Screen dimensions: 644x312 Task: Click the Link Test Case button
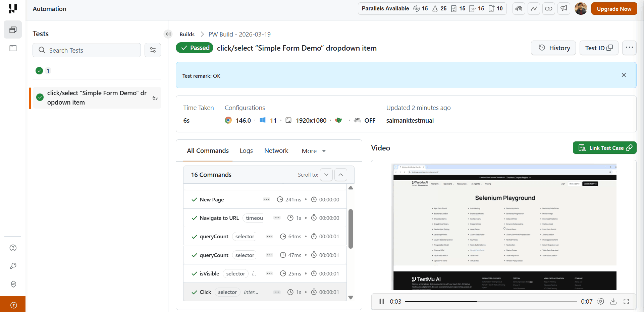604,147
